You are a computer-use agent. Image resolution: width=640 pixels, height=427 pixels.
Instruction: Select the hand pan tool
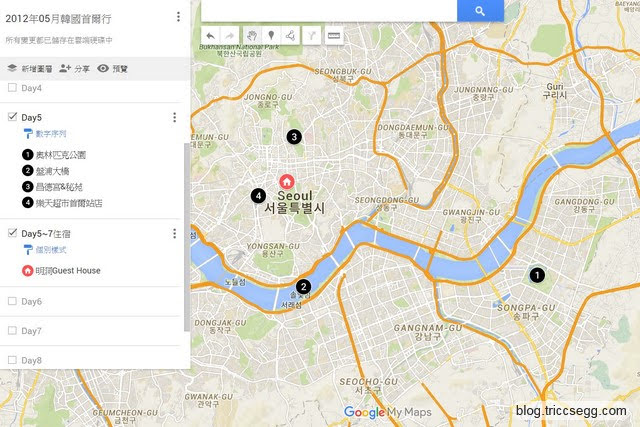252,36
